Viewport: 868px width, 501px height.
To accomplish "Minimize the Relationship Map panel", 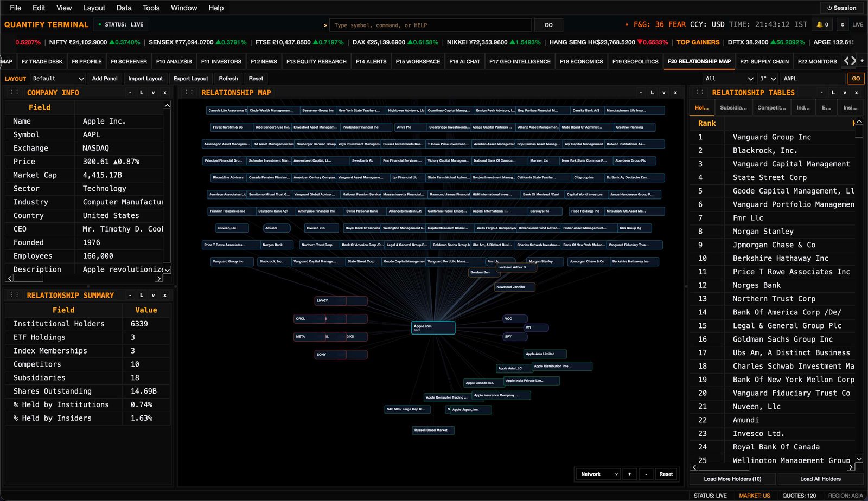I will tap(641, 93).
